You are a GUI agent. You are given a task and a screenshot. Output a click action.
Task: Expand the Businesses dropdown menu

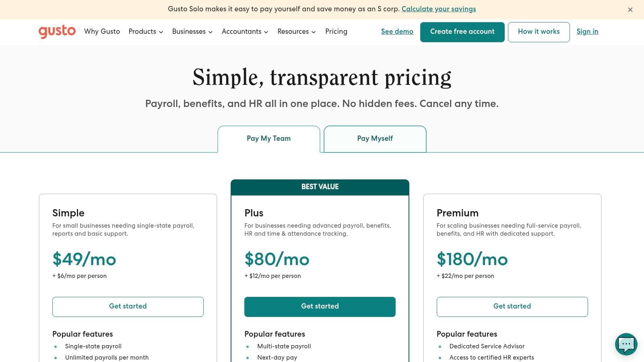tap(192, 31)
